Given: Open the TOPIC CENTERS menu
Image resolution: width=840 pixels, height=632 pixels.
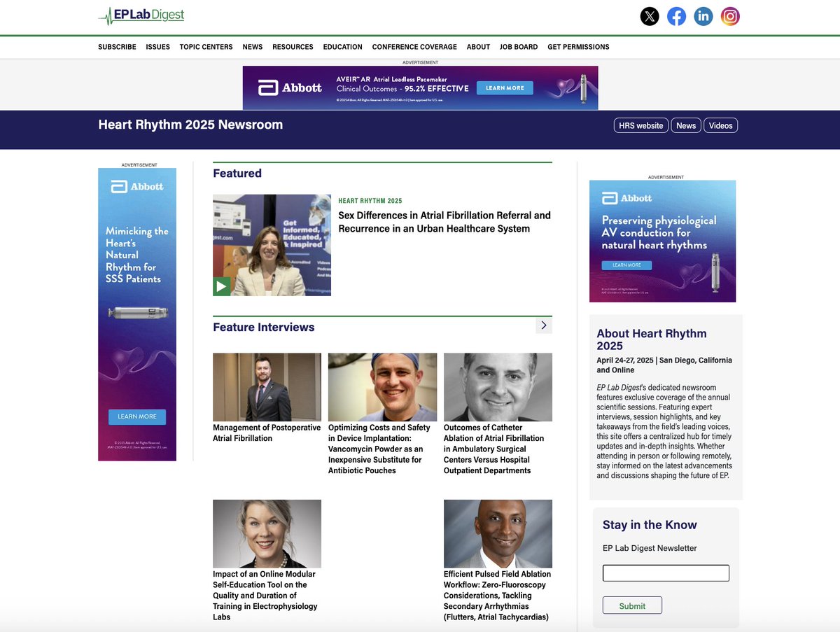Looking at the screenshot, I should click(206, 47).
